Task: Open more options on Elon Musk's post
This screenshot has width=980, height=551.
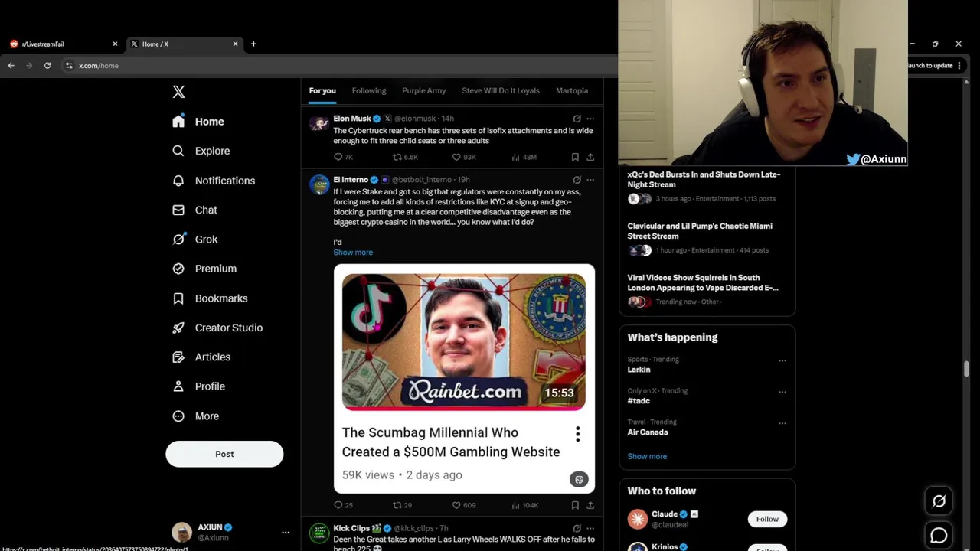Action: point(590,119)
